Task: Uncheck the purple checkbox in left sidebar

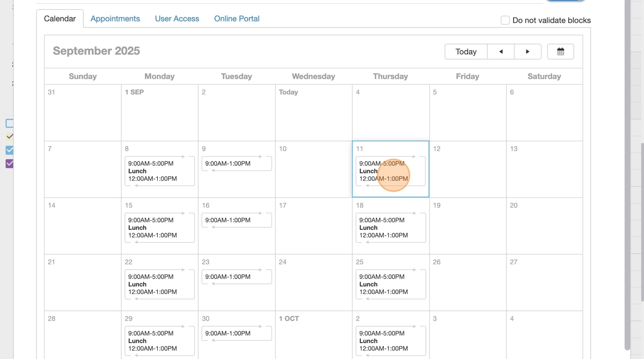Action: coord(9,164)
